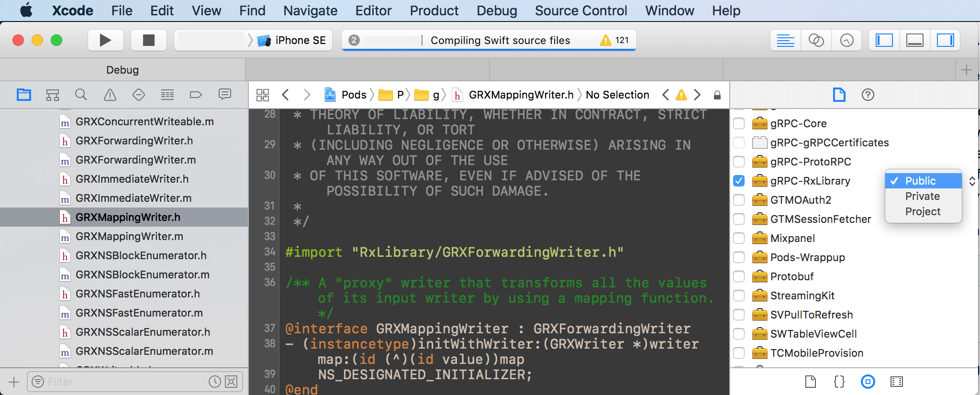Toggle the utilities pane
The height and width of the screenshot is (395, 980).
(946, 41)
